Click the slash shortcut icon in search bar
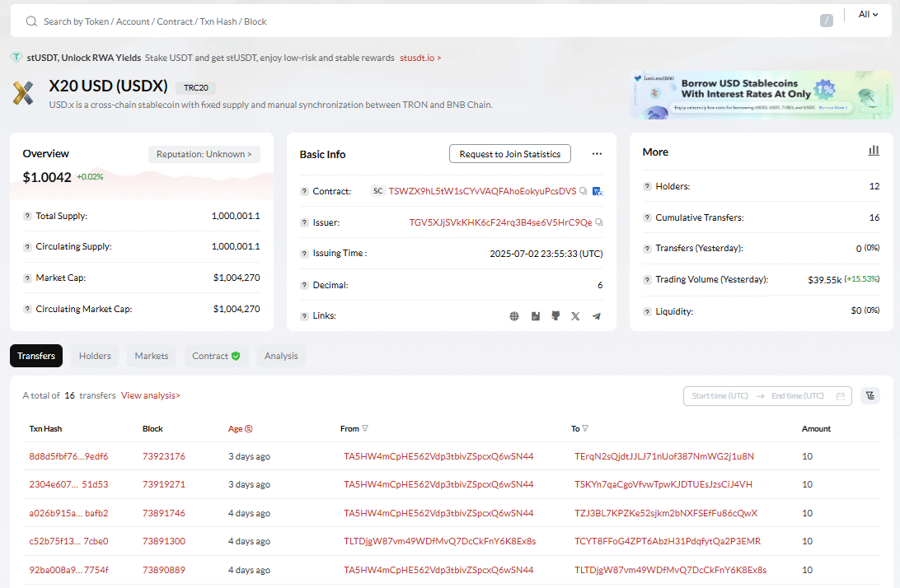This screenshot has height=588, width=900. (x=826, y=21)
